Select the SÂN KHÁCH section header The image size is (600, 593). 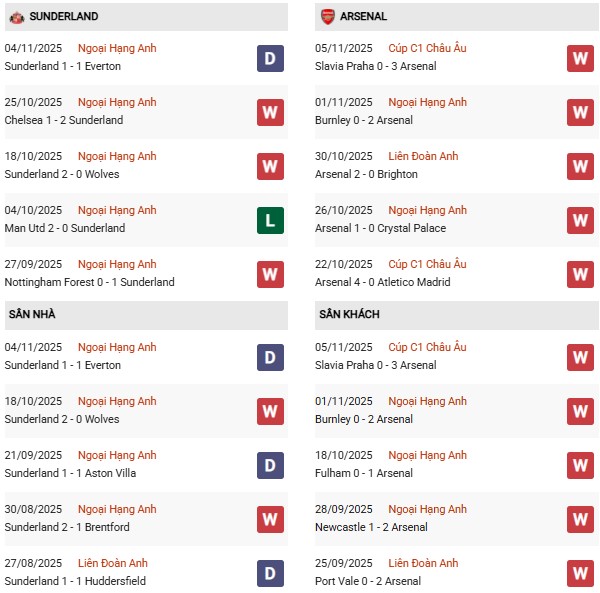[350, 314]
